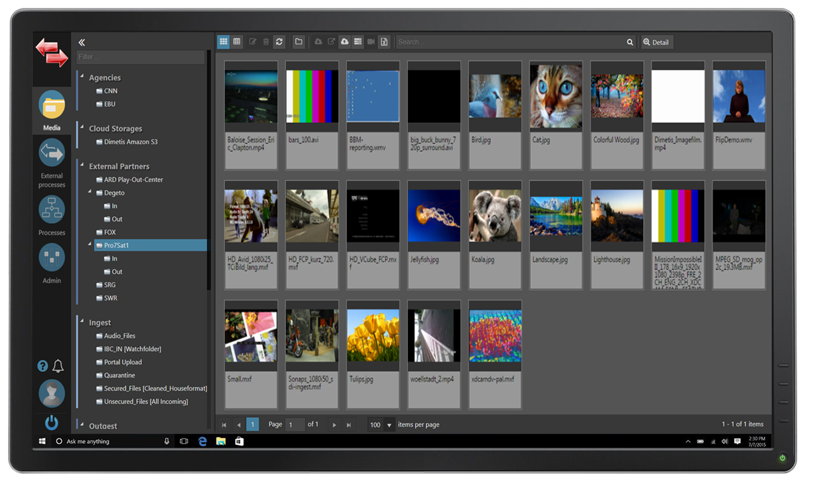Open the Windows Start button

[42, 441]
